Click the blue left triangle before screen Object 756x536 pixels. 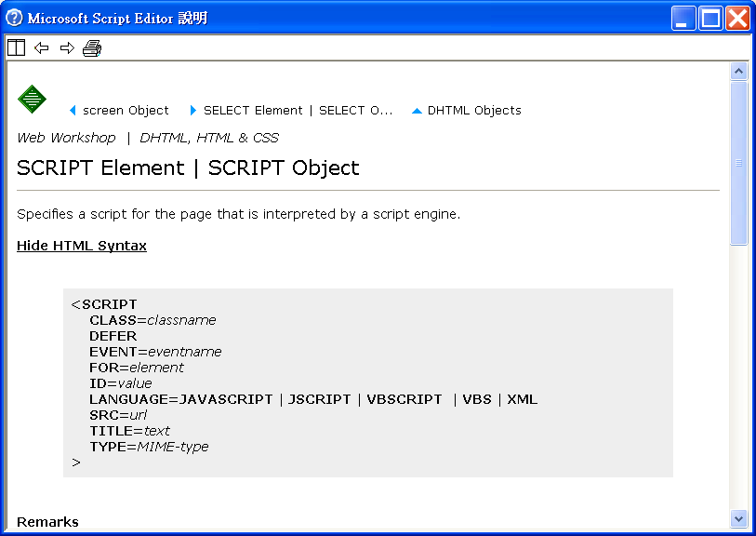[73, 111]
